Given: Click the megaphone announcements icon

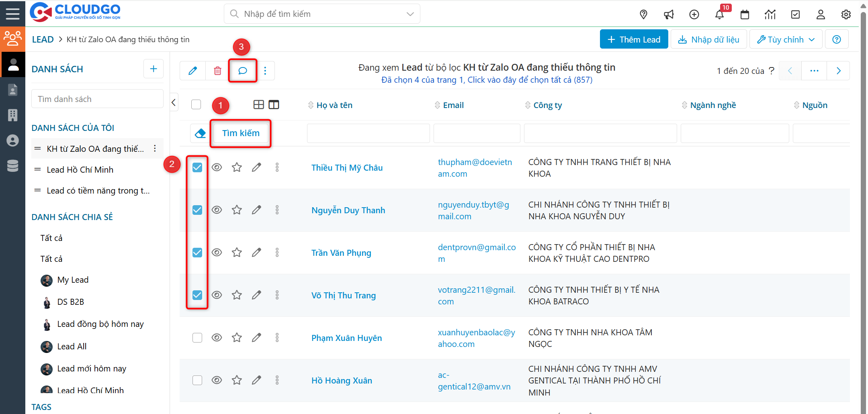Looking at the screenshot, I should [x=669, y=15].
